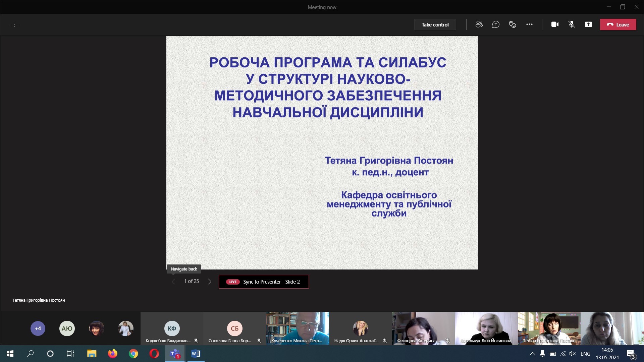Unmute the microphone

click(x=572, y=24)
